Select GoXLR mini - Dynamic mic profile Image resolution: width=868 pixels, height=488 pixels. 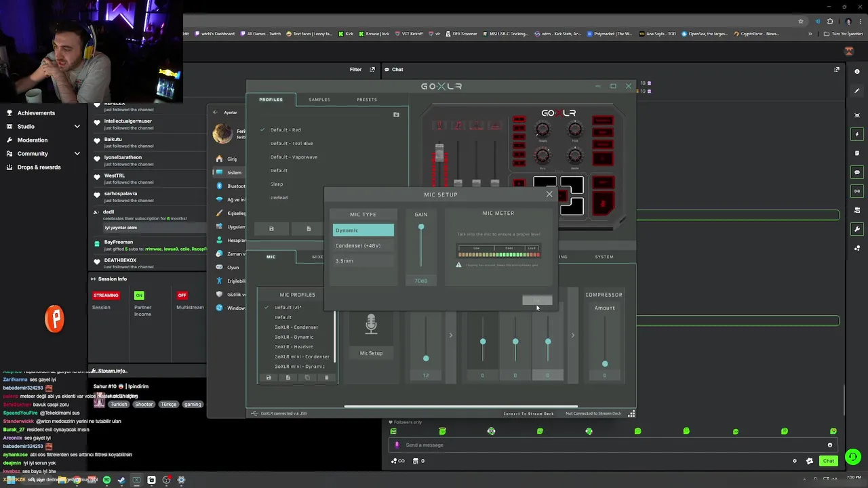click(299, 367)
